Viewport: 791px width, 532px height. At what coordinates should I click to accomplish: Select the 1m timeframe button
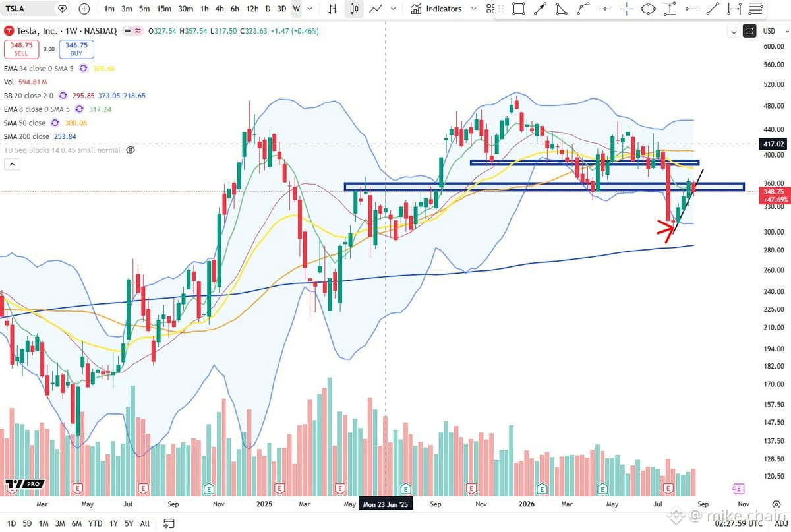pos(109,9)
